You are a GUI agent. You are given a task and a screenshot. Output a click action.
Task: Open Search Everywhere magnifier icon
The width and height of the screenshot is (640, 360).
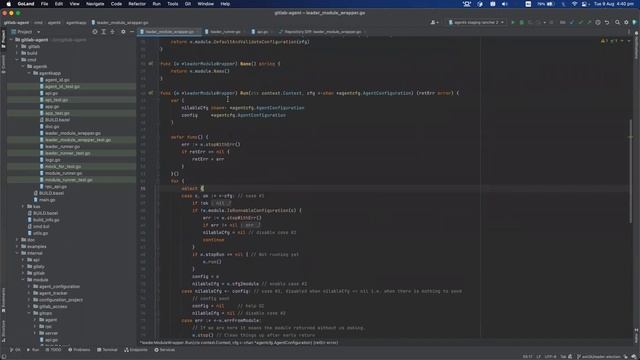(x=618, y=22)
